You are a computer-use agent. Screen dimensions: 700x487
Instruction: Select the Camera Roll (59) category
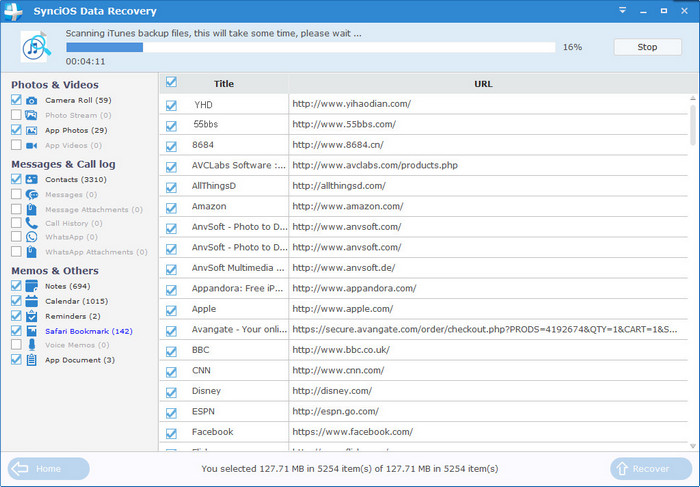point(78,100)
